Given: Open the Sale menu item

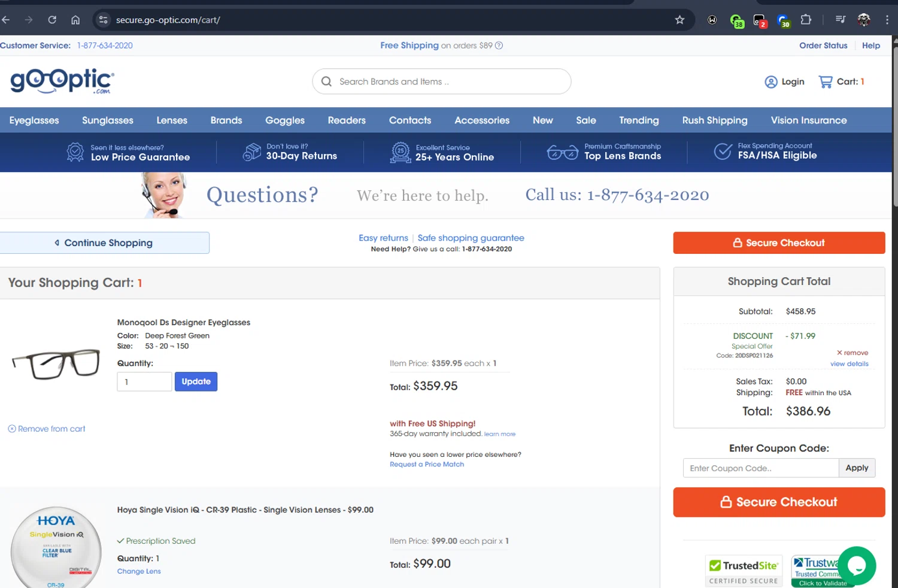Looking at the screenshot, I should click(x=586, y=120).
